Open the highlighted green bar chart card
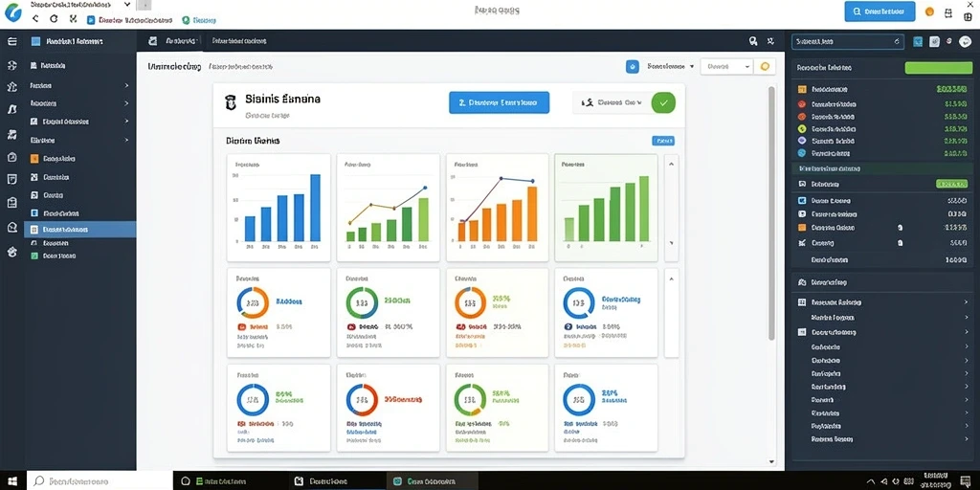The height and width of the screenshot is (490, 980). click(x=606, y=208)
